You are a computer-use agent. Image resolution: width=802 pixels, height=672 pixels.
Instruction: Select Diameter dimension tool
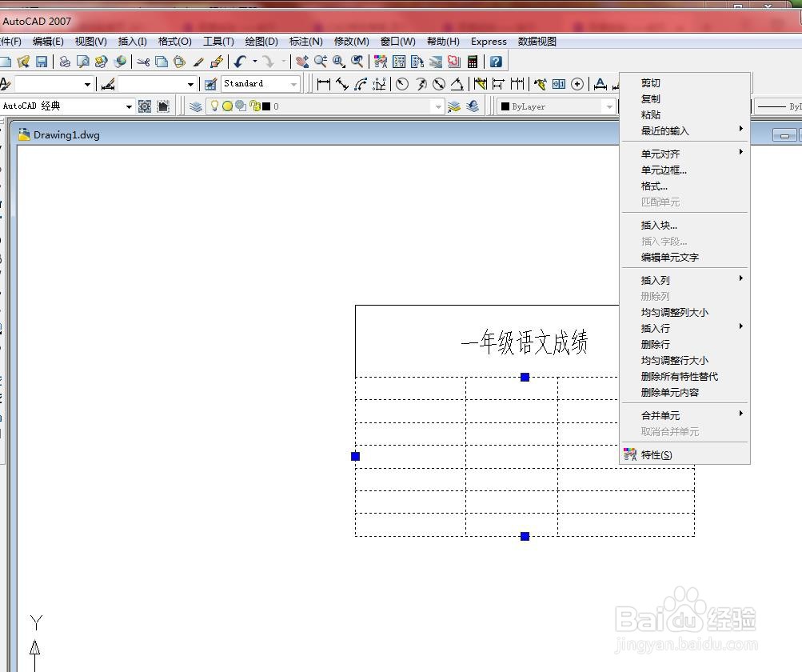[439, 84]
